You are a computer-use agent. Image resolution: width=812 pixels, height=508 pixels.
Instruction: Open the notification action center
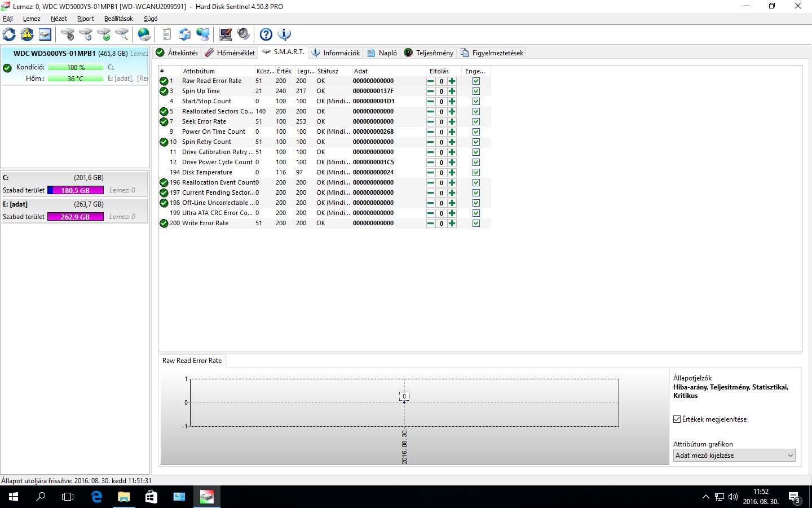click(x=795, y=497)
